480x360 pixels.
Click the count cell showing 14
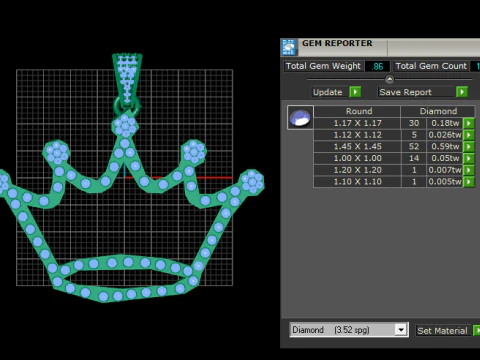coord(414,158)
